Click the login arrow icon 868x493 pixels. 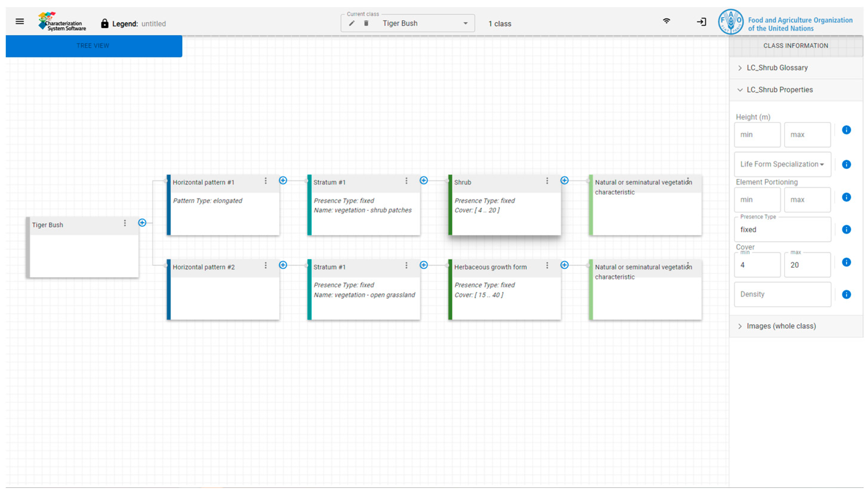pyautogui.click(x=701, y=22)
